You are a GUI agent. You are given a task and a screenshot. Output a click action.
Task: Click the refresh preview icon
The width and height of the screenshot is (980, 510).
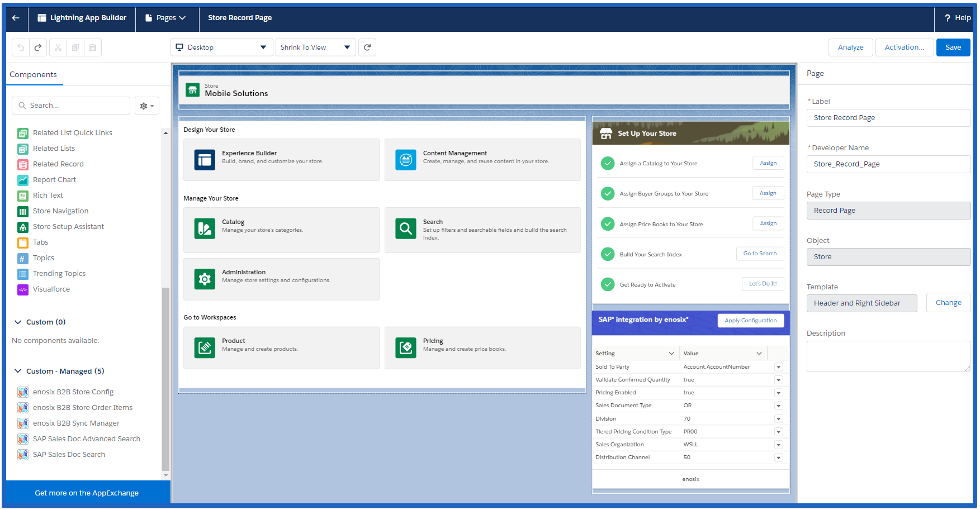(367, 47)
